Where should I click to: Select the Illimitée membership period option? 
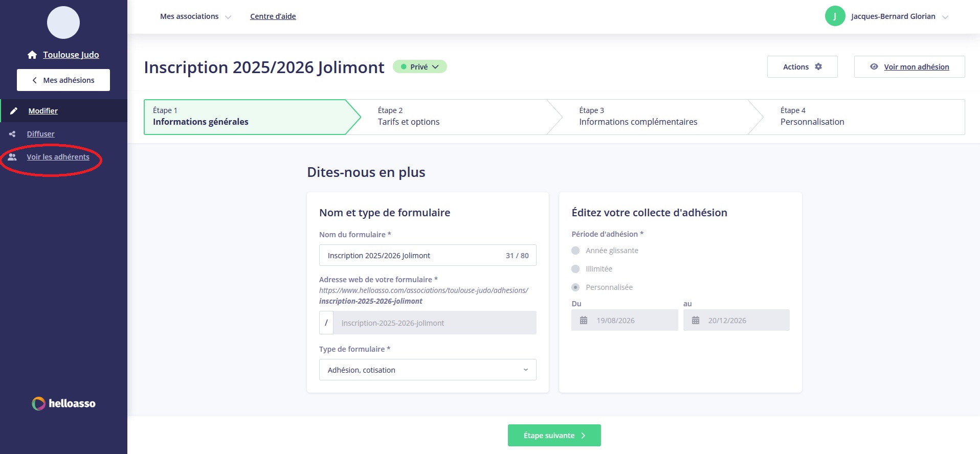(576, 269)
